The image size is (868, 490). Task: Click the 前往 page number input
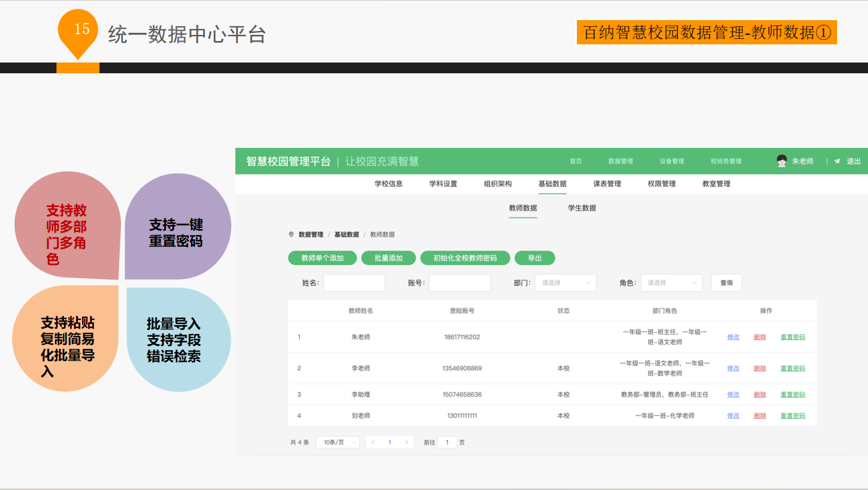pos(447,442)
